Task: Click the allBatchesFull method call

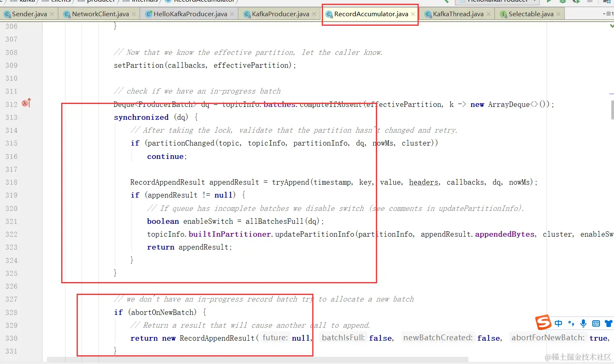Action: pyautogui.click(x=274, y=221)
